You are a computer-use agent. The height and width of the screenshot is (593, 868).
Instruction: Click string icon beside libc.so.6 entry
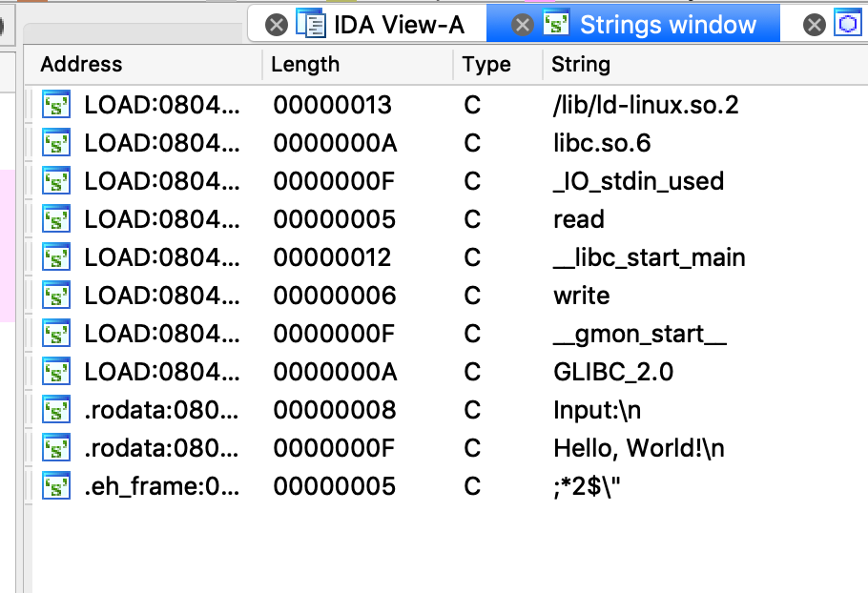click(x=56, y=143)
